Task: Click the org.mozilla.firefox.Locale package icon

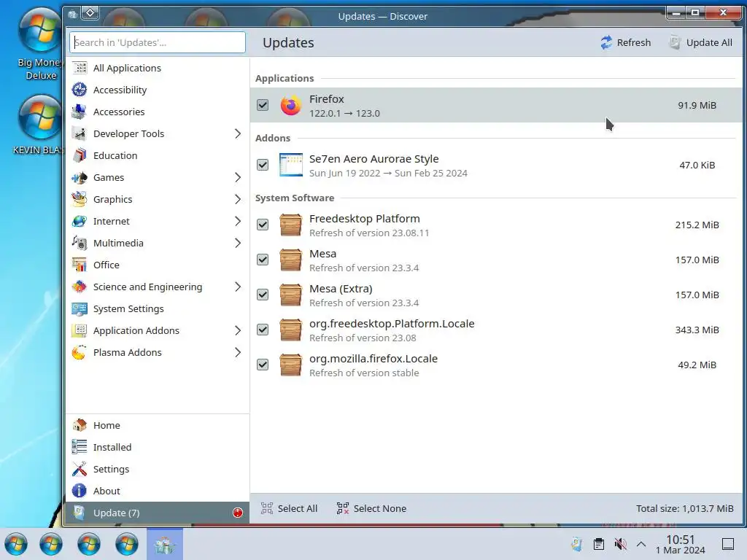Action: (290, 365)
